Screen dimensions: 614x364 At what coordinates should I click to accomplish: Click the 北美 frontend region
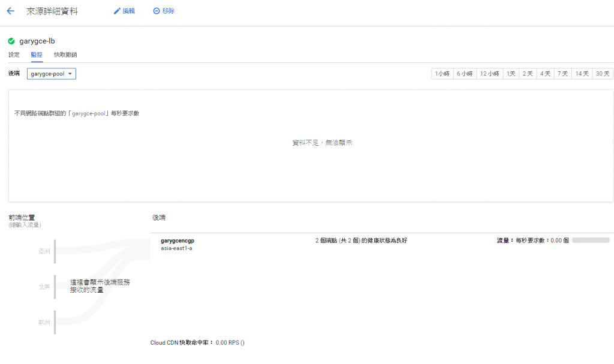click(x=44, y=287)
